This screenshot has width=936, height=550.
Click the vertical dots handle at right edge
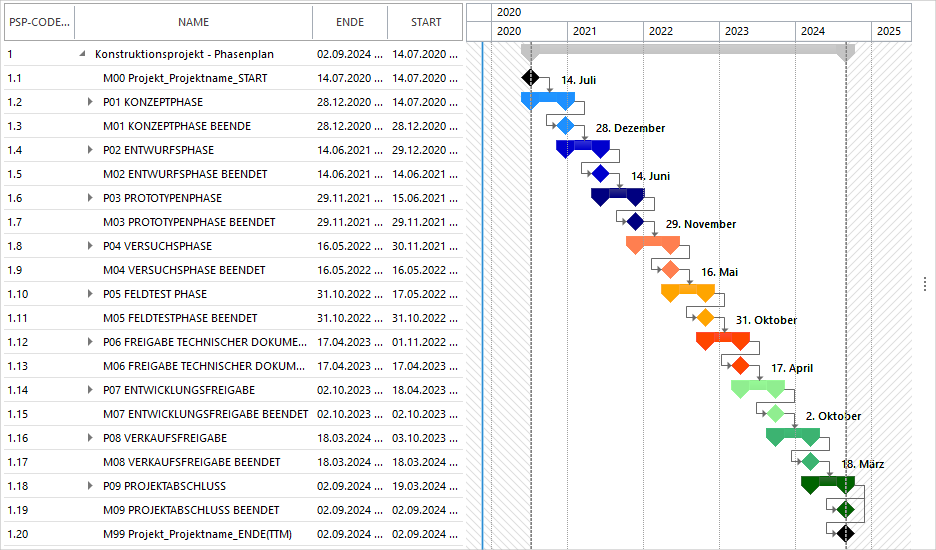tap(925, 284)
